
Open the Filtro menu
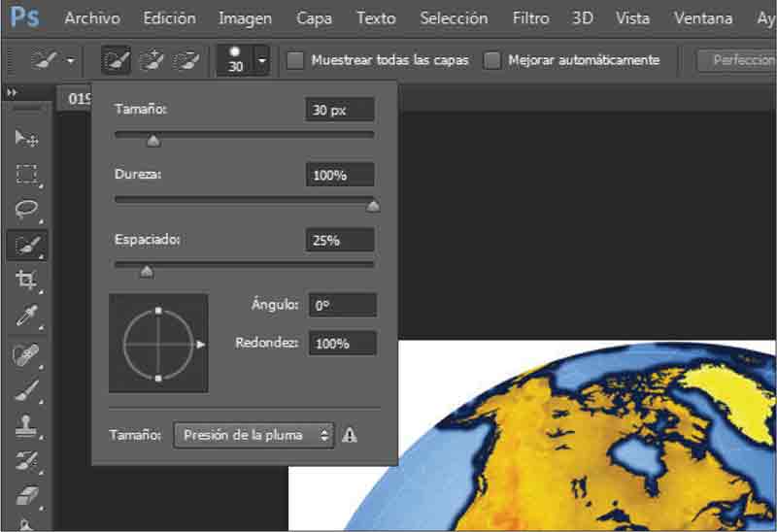(x=530, y=18)
